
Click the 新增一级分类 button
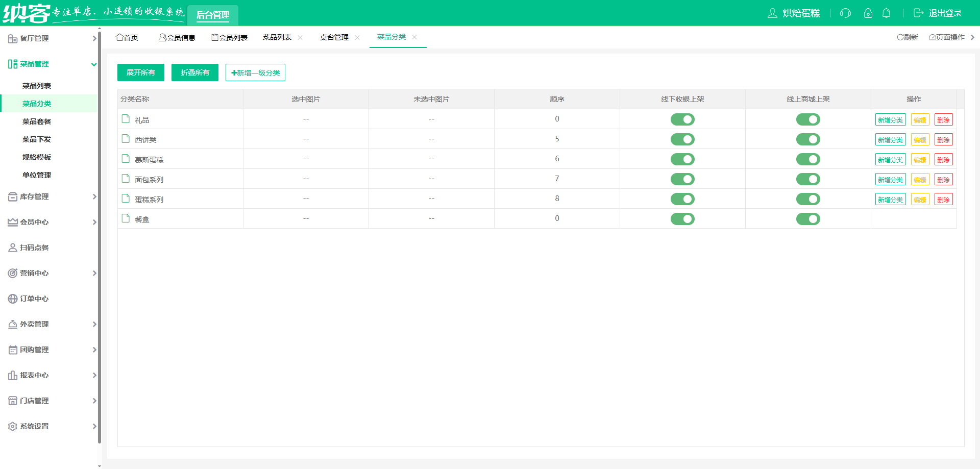[x=255, y=72]
